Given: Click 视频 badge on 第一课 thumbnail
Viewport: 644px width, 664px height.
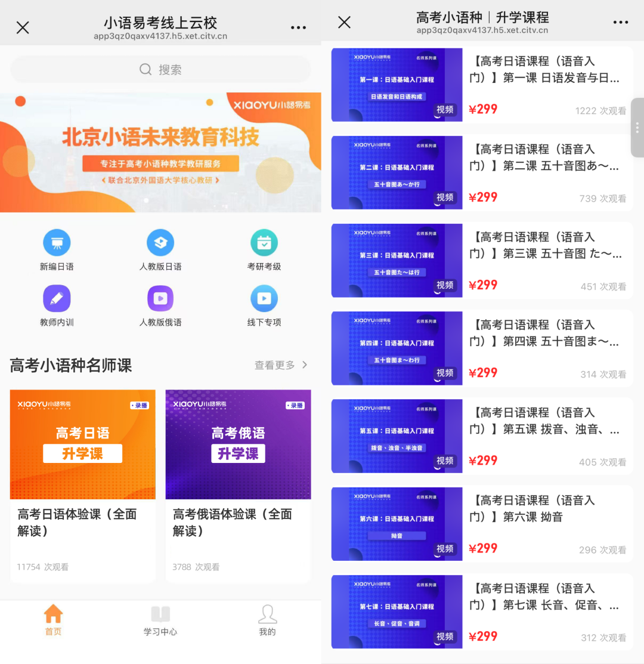Looking at the screenshot, I should 445,110.
